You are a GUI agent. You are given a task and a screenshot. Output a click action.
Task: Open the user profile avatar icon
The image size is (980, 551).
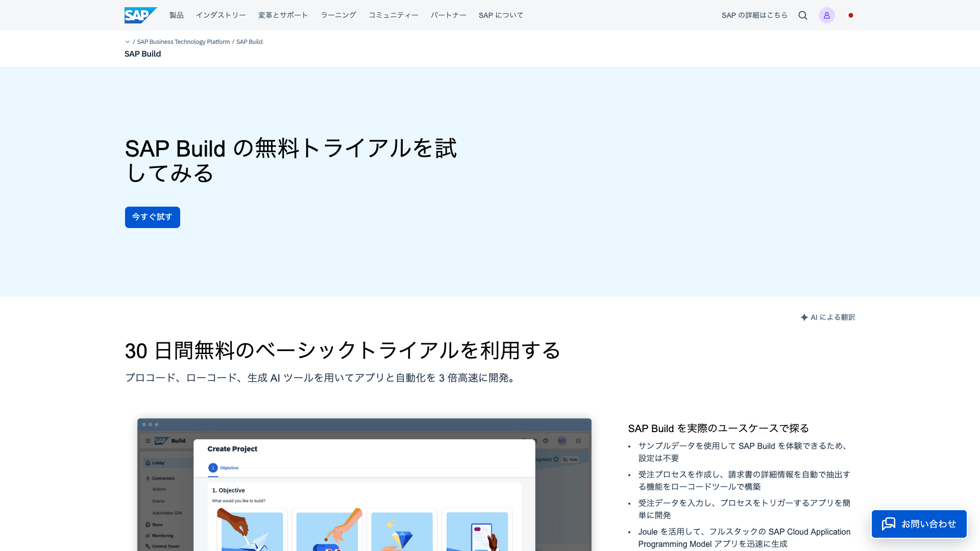point(826,15)
